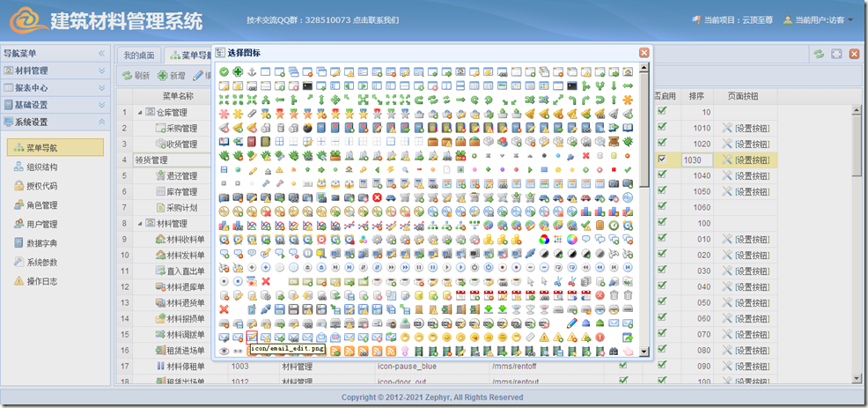Toggle enabled checkbox for sort 060 row
Screen dimensions: 868x408
(x=661, y=317)
